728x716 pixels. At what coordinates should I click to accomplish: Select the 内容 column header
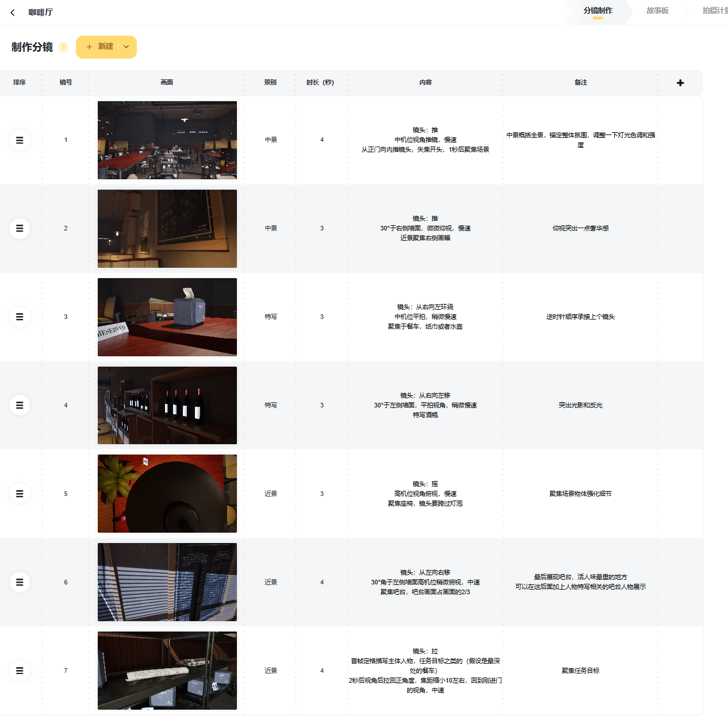(x=426, y=83)
